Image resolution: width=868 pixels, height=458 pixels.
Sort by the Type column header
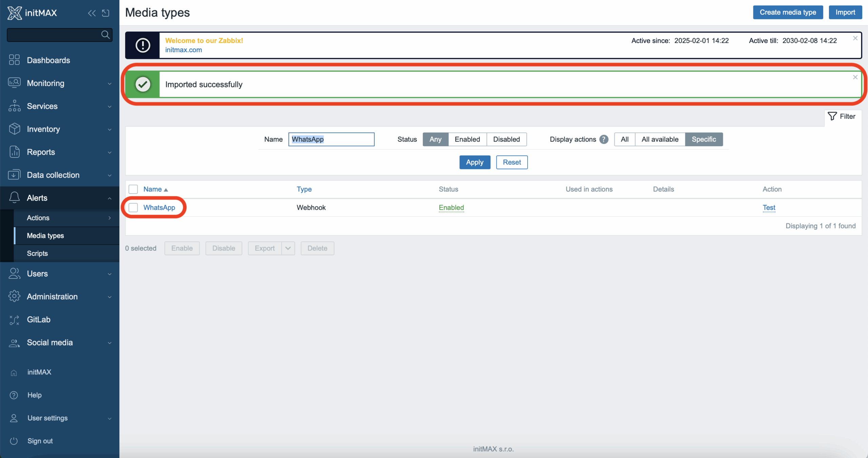pos(304,189)
